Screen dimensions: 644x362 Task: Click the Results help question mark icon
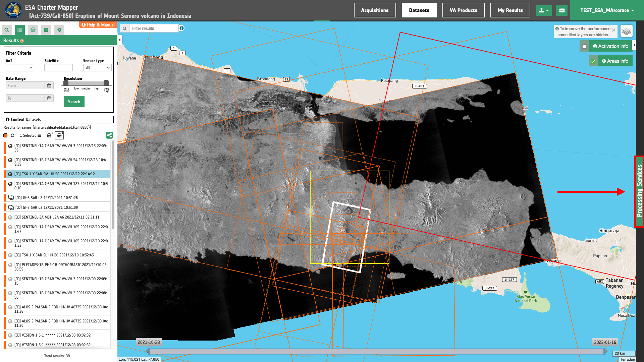(x=22, y=41)
